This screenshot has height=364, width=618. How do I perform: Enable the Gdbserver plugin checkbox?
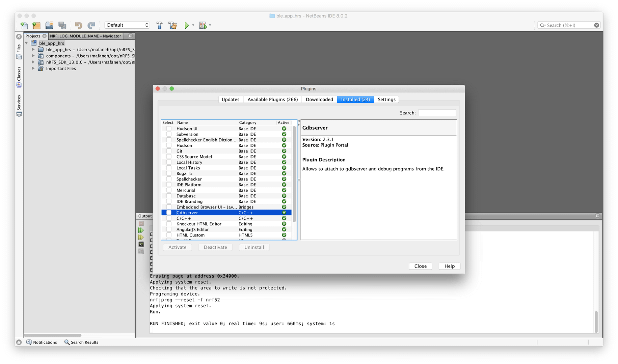pyautogui.click(x=168, y=213)
